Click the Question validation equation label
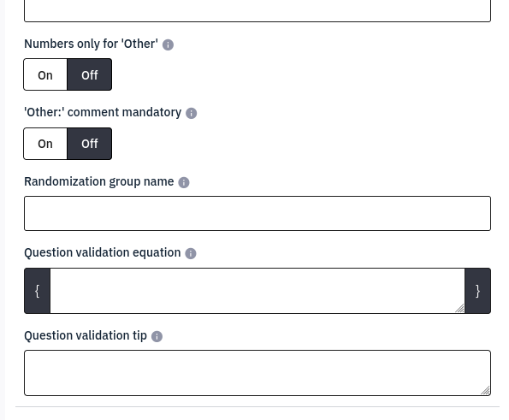The height and width of the screenshot is (420, 509). click(103, 252)
